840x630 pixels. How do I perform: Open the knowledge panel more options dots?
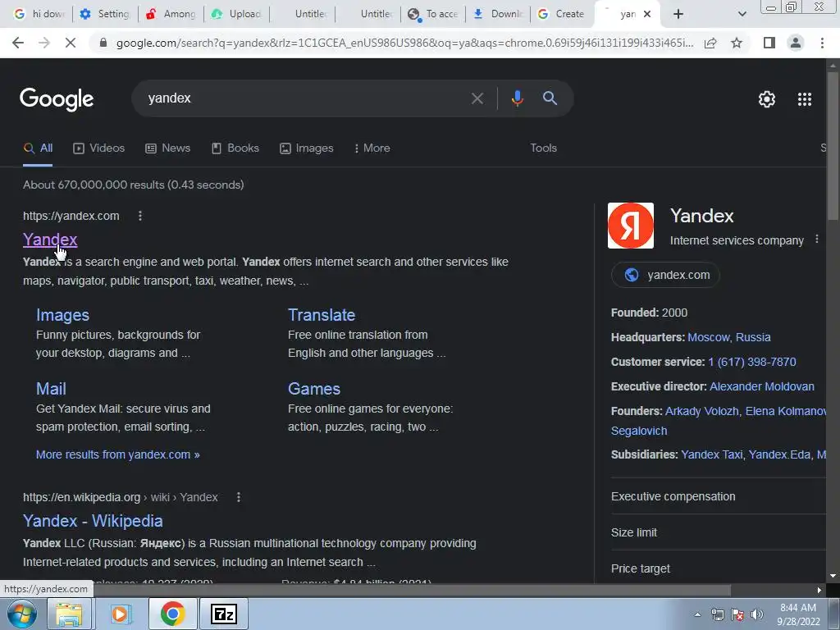(x=817, y=240)
